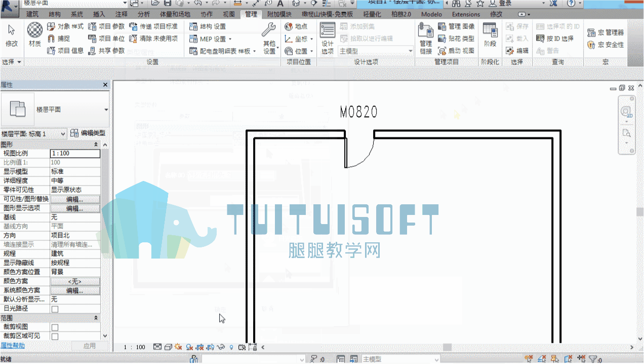Screen dimensions: 644x364
Task: Toggle 裁剪区域可见 checkbox
Action: tap(55, 336)
